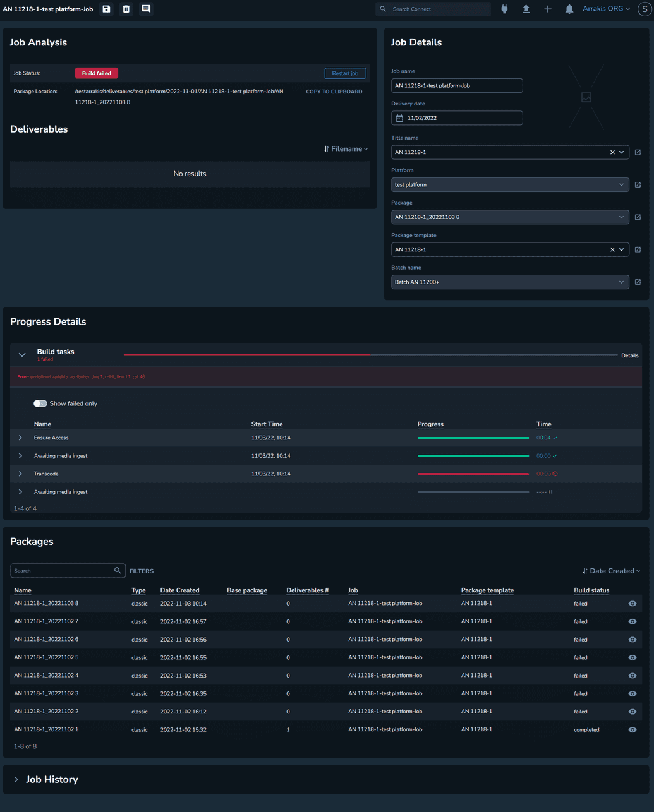The height and width of the screenshot is (812, 654).
Task: View package AN 11218-1_20221102 5 eye icon
Action: click(x=633, y=657)
